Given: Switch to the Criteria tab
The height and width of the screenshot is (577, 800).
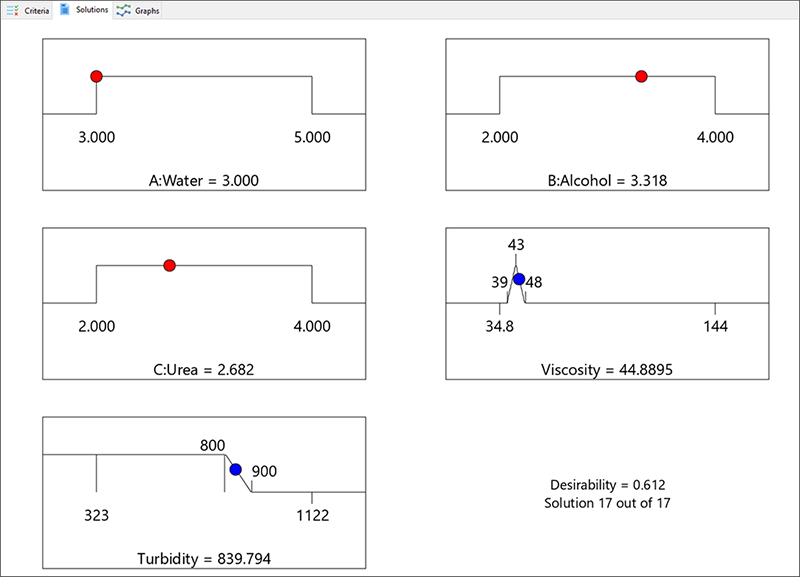Looking at the screenshot, I should pyautogui.click(x=29, y=10).
